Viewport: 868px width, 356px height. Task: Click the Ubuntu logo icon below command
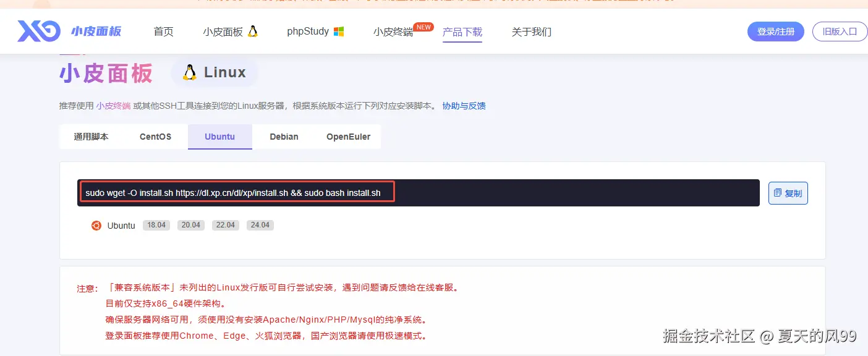(96, 226)
